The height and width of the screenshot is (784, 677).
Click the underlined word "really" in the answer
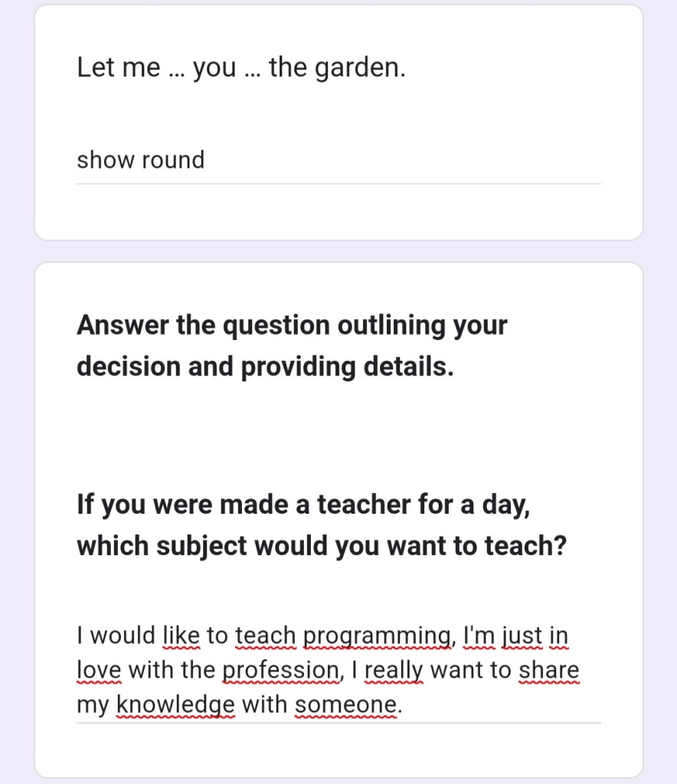394,671
